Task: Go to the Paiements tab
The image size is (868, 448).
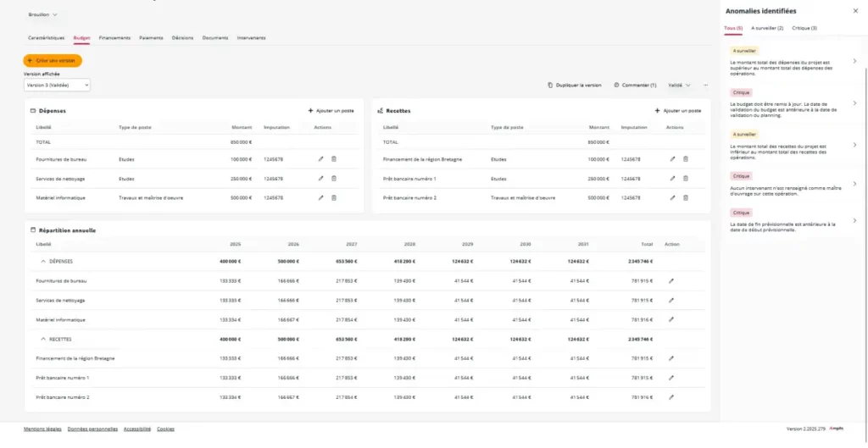Action: [x=151, y=37]
